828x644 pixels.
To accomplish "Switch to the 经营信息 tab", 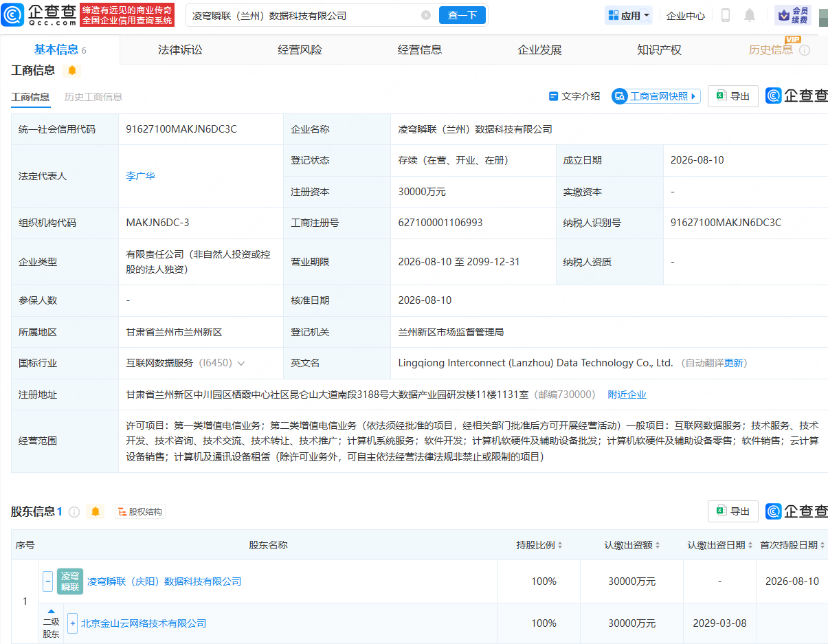I will [x=420, y=49].
